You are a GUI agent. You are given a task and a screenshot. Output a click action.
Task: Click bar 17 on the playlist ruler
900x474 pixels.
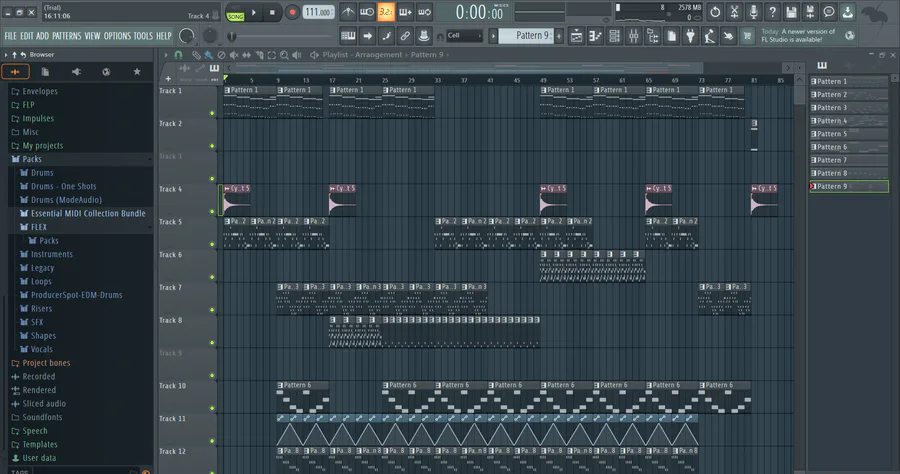(332, 80)
